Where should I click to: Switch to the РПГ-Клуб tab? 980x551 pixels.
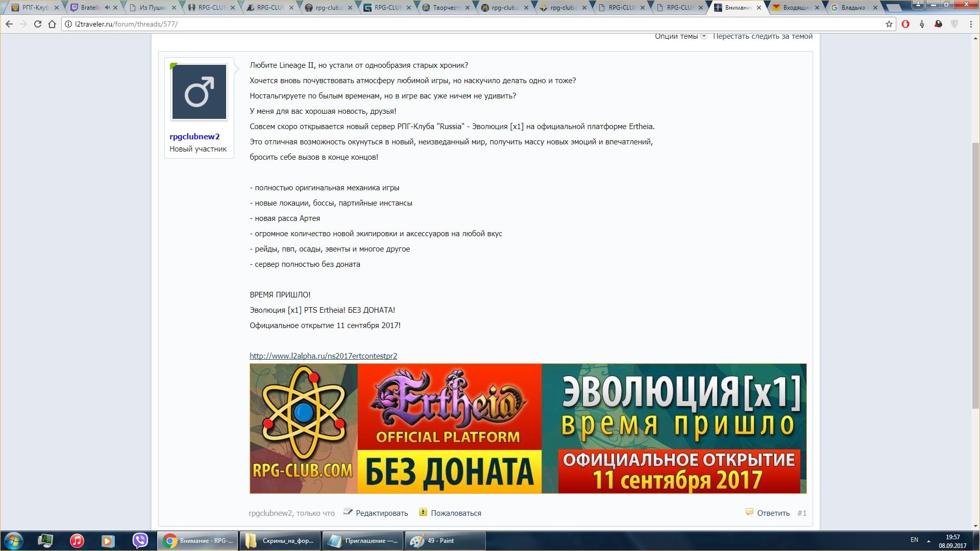tap(35, 8)
